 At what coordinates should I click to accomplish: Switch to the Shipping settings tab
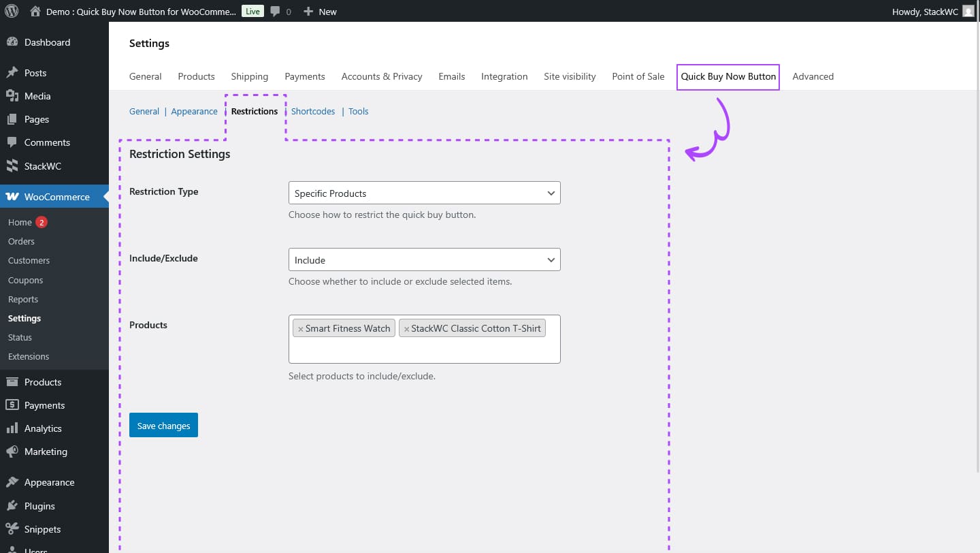(x=249, y=76)
